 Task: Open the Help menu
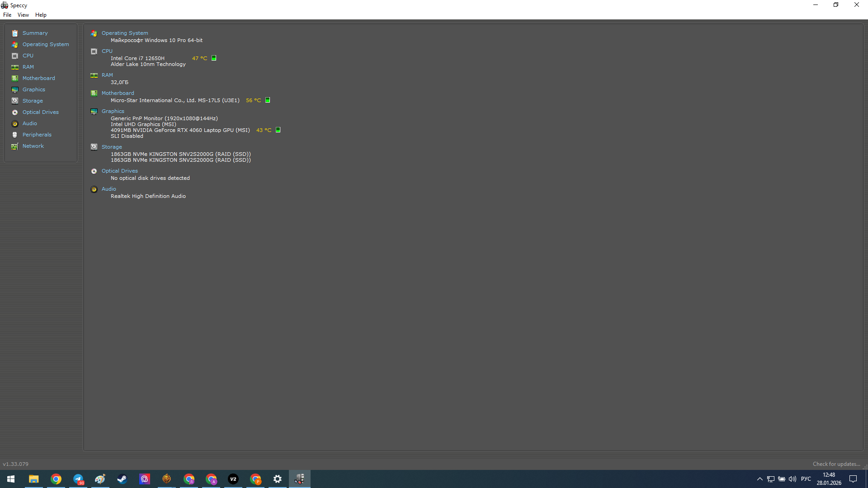(x=41, y=15)
